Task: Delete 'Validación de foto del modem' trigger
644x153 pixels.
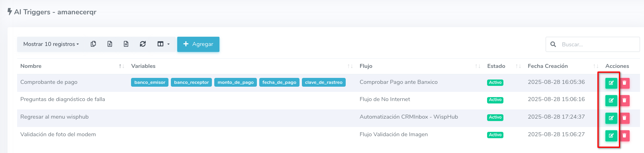Action: tap(624, 135)
